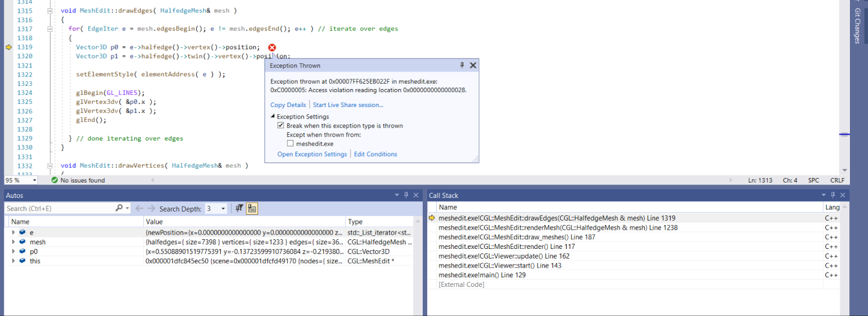The height and width of the screenshot is (316, 868).
Task: Click the Copy Details link
Action: (288, 105)
